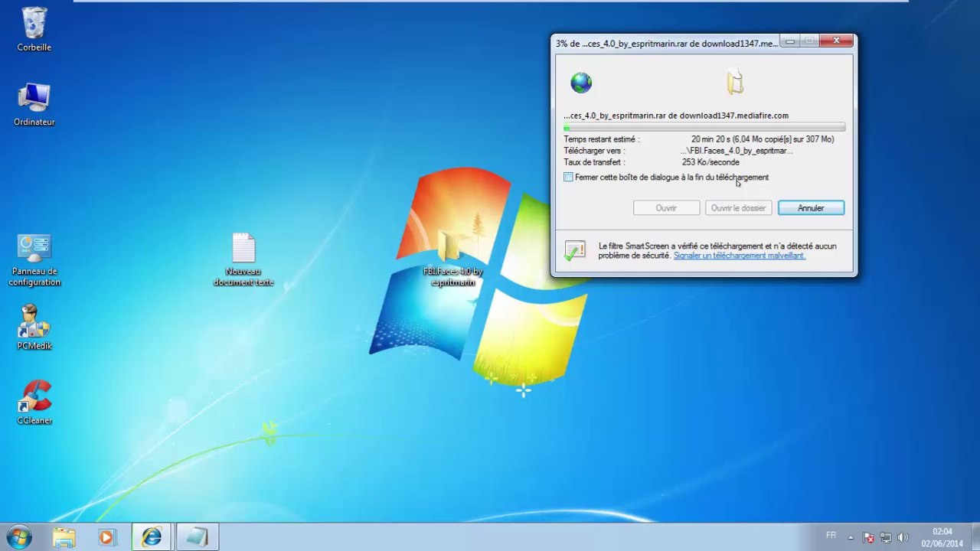Image resolution: width=980 pixels, height=551 pixels.
Task: Click the "253 Ko/seconde" transfer rate
Action: click(x=710, y=162)
